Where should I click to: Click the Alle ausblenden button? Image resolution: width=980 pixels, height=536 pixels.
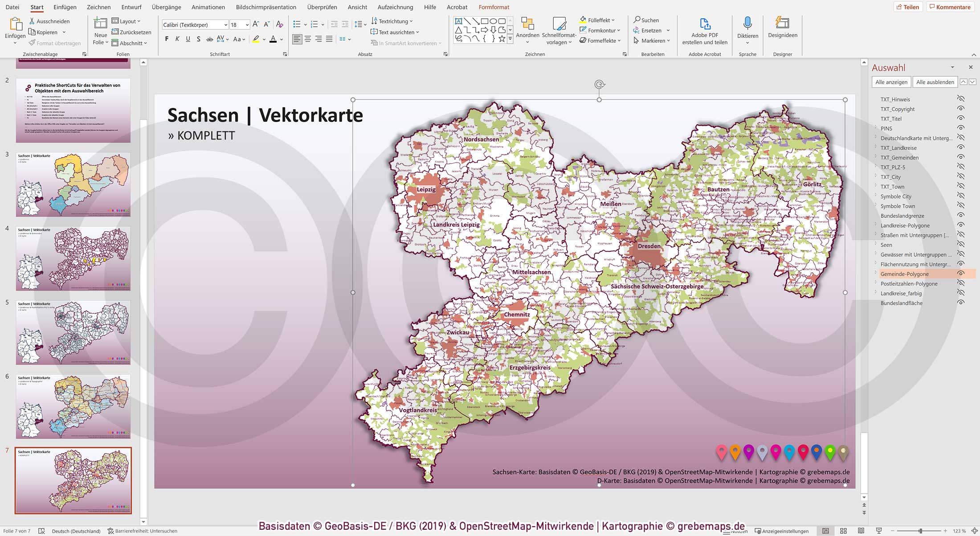[935, 82]
